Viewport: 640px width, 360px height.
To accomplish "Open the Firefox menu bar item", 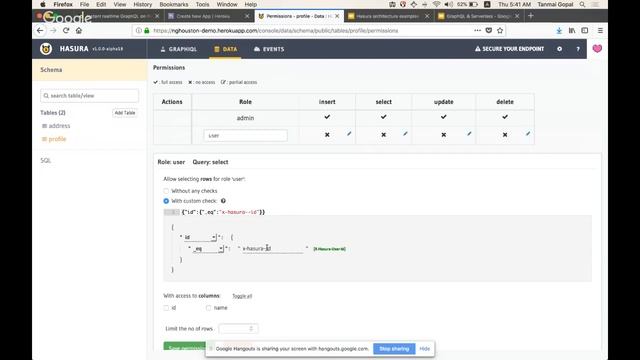I will (63, 4).
